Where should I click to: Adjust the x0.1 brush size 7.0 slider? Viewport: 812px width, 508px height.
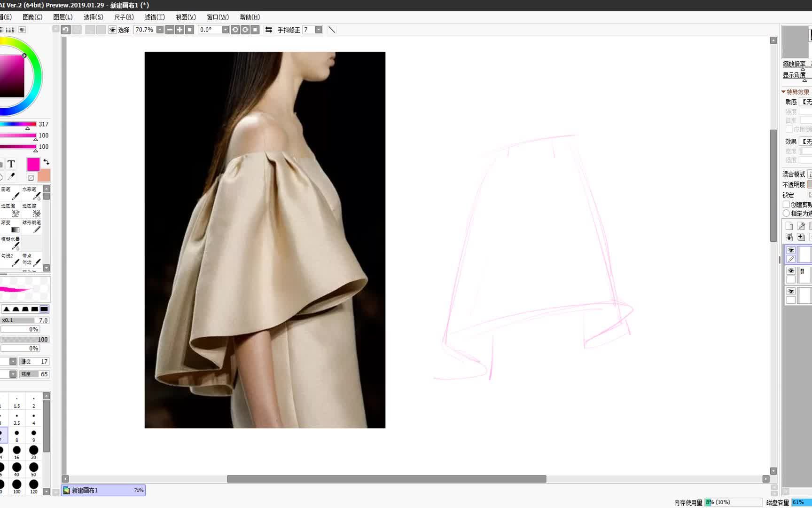coord(24,320)
